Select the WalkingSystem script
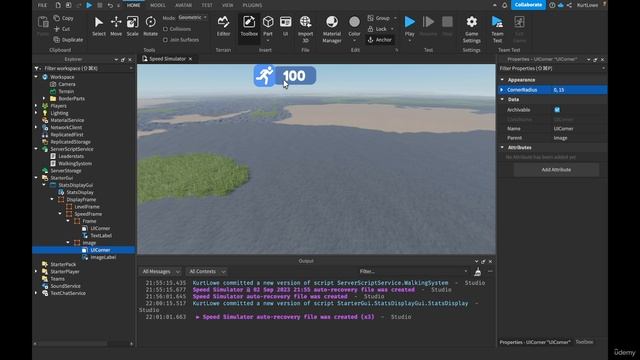Image resolution: width=640 pixels, height=360 pixels. (x=75, y=163)
